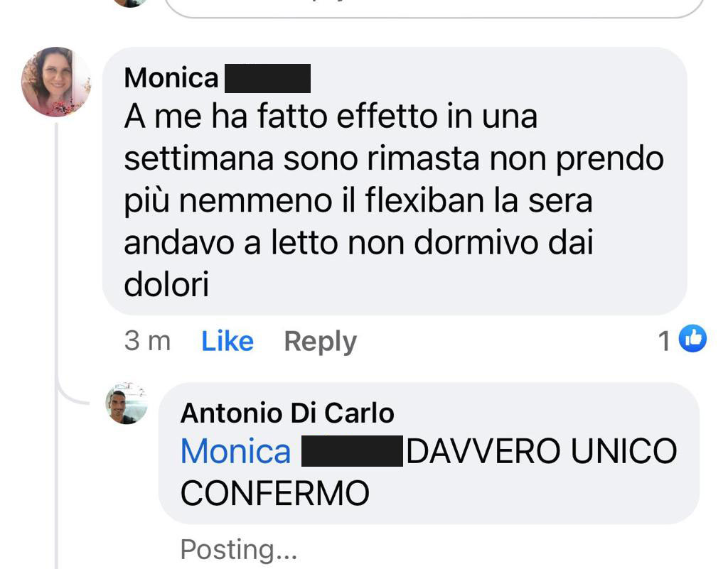Click the blue Monica mention in reply
This screenshot has height=569, width=728.
[x=235, y=451]
